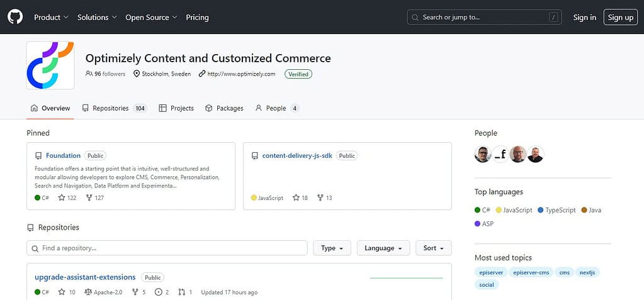Select the nextjs topic tag
Image resolution: width=644 pixels, height=300 pixels.
[x=588, y=272]
